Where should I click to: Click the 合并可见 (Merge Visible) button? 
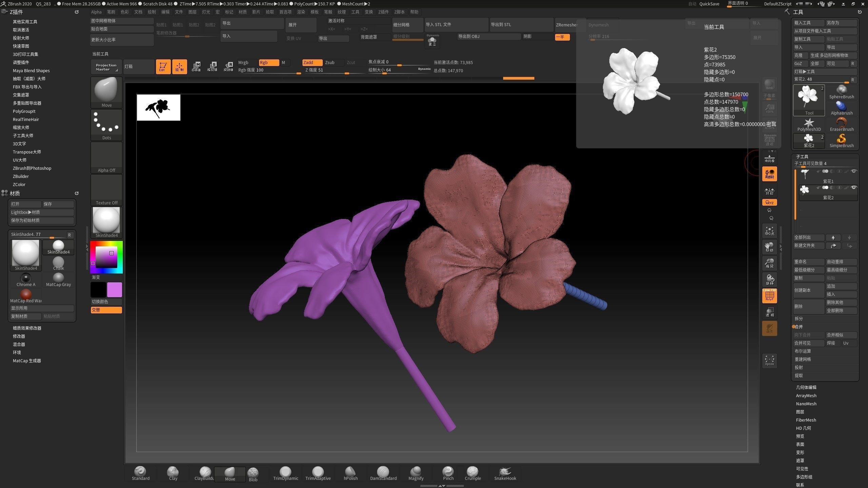(x=809, y=343)
